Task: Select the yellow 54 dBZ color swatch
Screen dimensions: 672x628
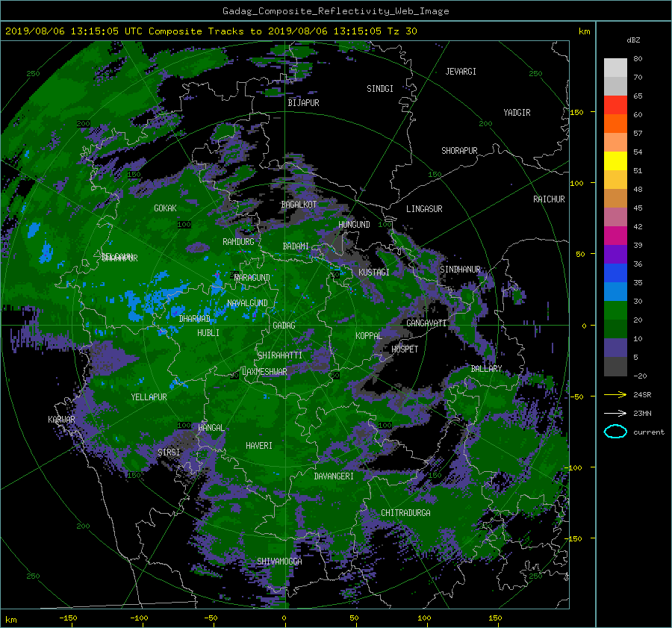Action: pos(615,161)
